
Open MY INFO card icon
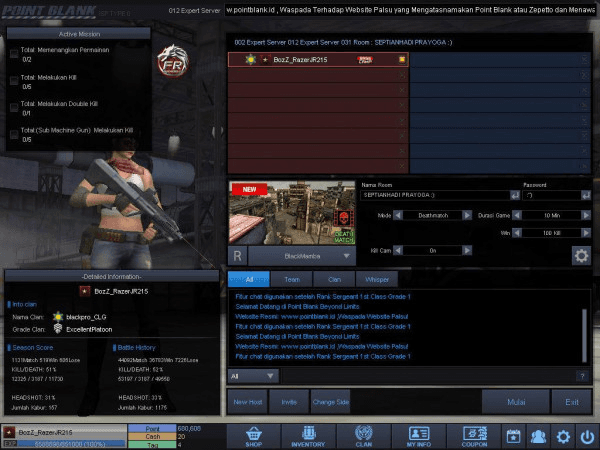(419, 436)
